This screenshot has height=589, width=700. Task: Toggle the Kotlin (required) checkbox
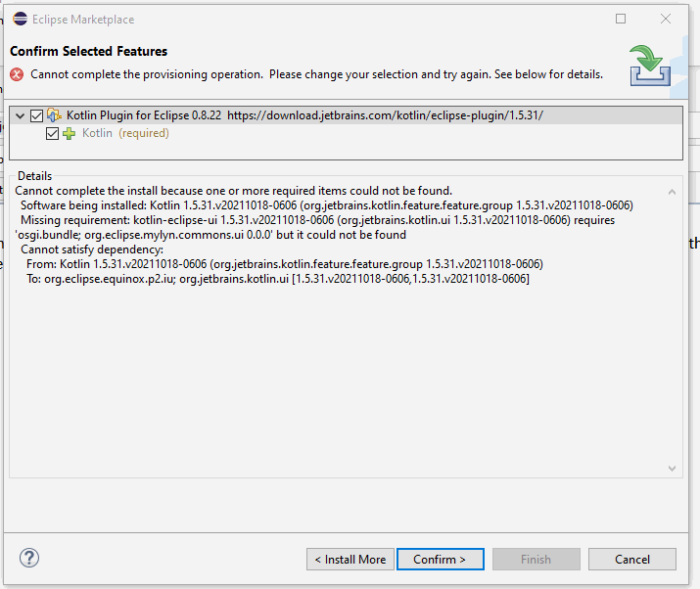coord(52,134)
